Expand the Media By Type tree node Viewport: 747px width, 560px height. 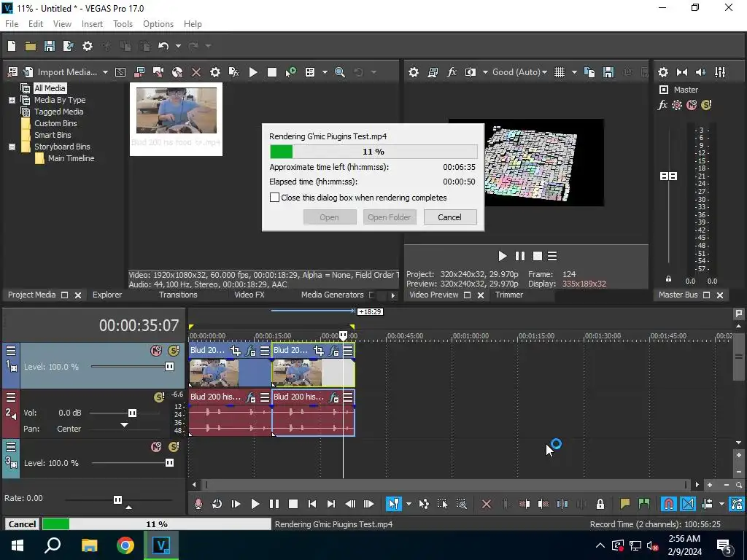pyautogui.click(x=12, y=101)
